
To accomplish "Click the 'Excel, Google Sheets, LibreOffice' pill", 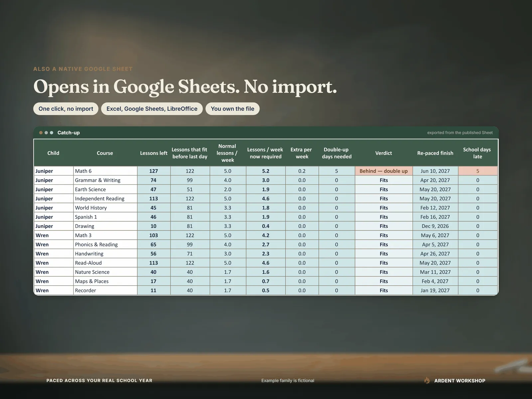I will 152,109.
